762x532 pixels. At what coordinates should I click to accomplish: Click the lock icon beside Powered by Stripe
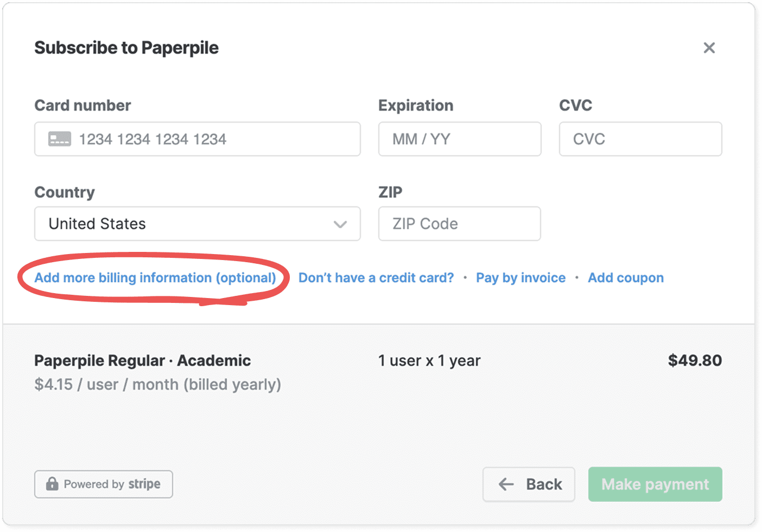[52, 484]
